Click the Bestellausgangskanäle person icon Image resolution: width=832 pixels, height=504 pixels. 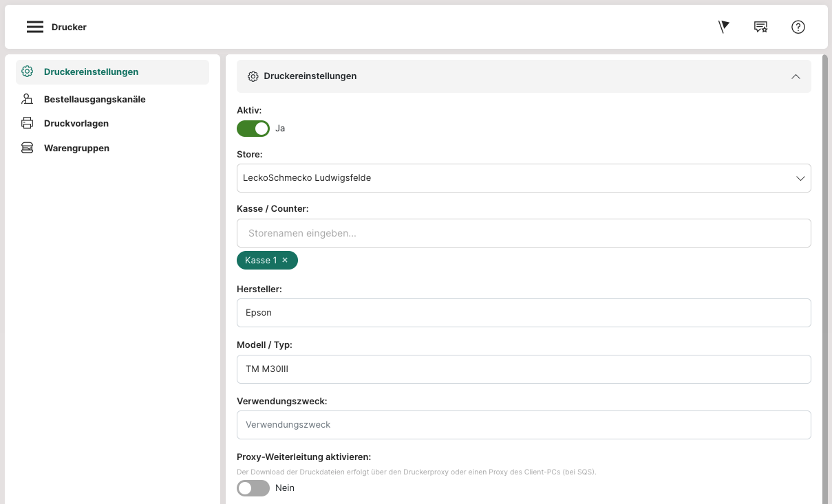point(28,99)
